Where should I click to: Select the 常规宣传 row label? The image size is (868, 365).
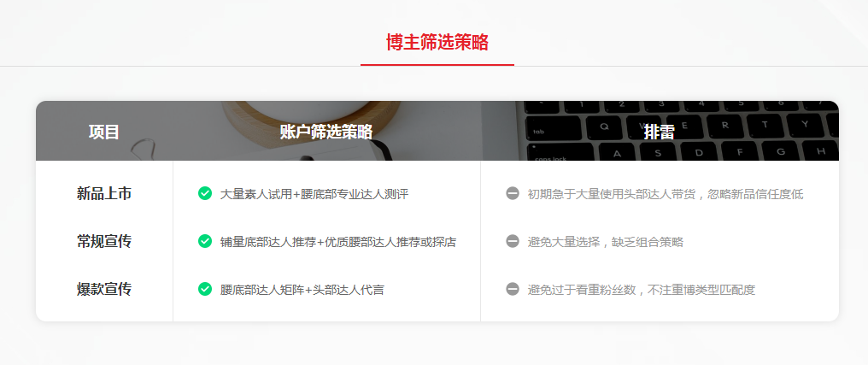104,242
